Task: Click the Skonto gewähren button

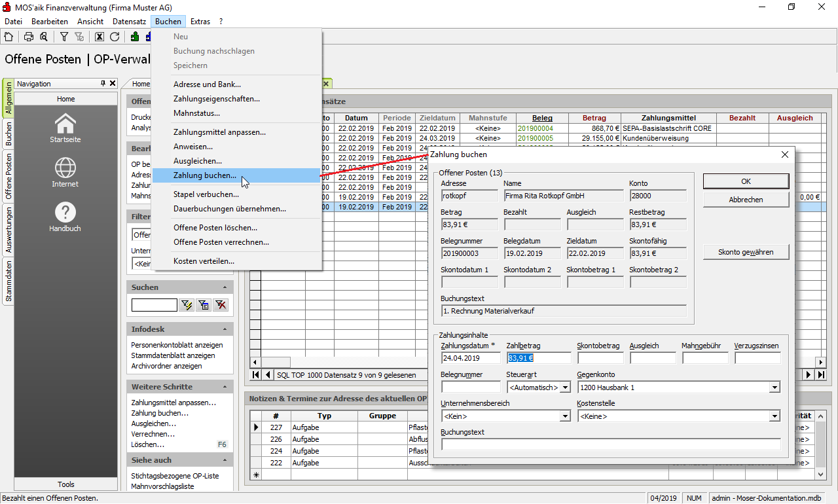Action: [x=746, y=252]
